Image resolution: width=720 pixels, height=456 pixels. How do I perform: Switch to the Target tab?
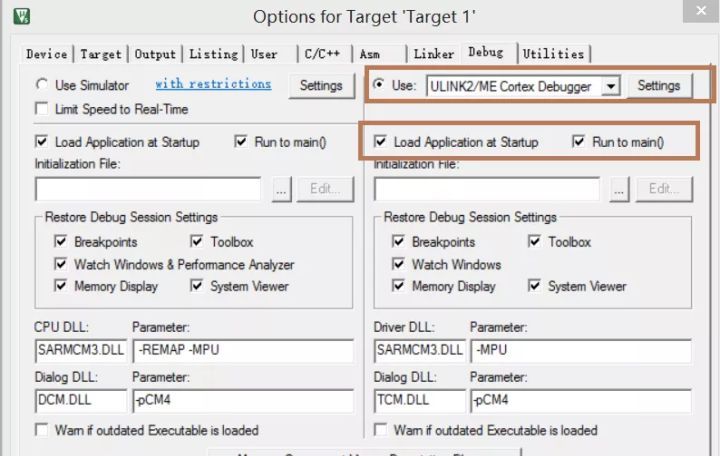pos(101,54)
